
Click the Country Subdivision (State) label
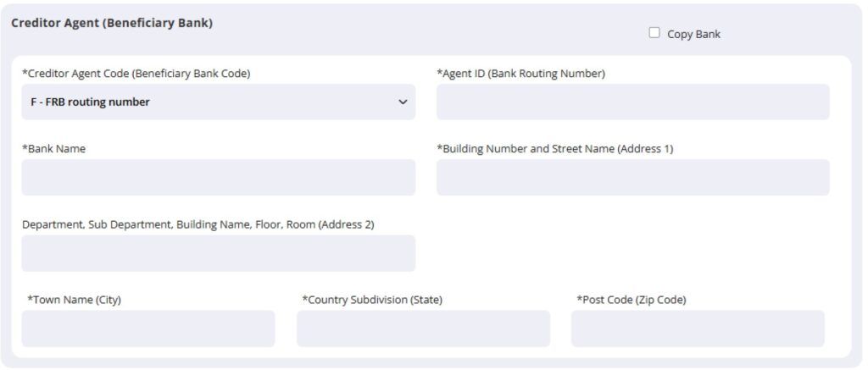(x=372, y=300)
